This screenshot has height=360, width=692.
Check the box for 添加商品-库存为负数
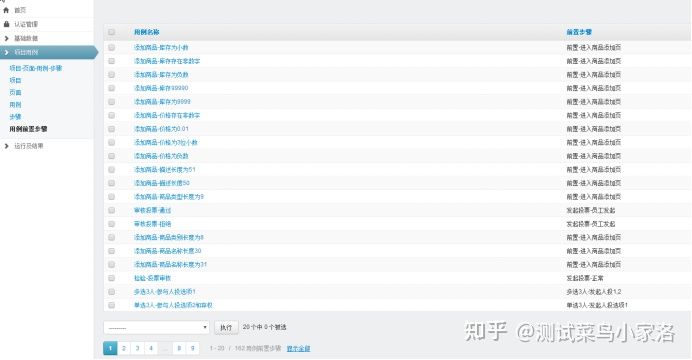click(x=111, y=75)
